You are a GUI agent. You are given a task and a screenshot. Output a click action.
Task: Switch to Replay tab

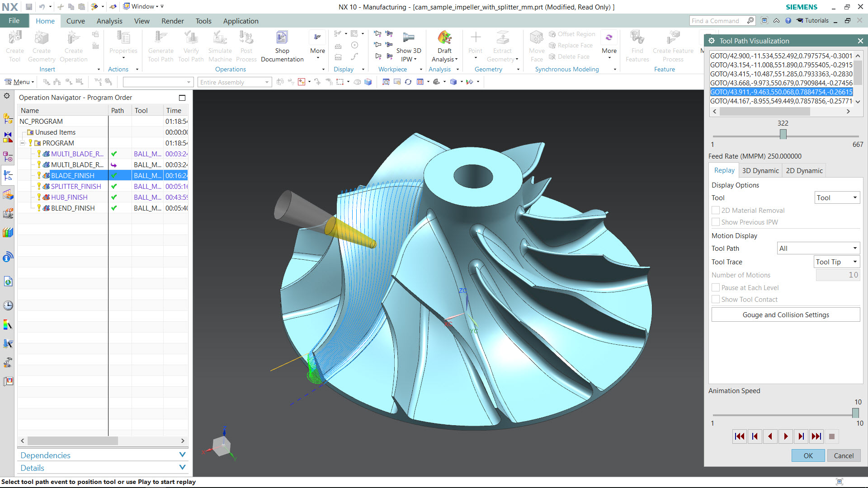coord(724,170)
